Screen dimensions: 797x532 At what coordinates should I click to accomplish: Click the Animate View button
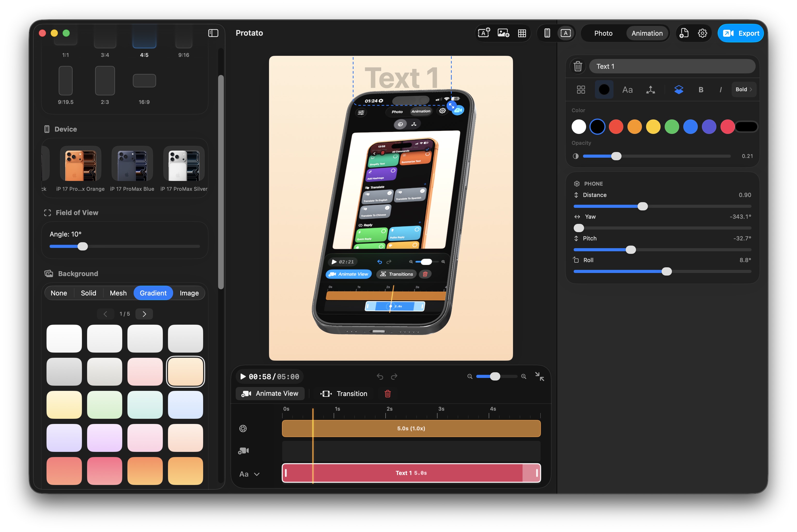tap(270, 393)
